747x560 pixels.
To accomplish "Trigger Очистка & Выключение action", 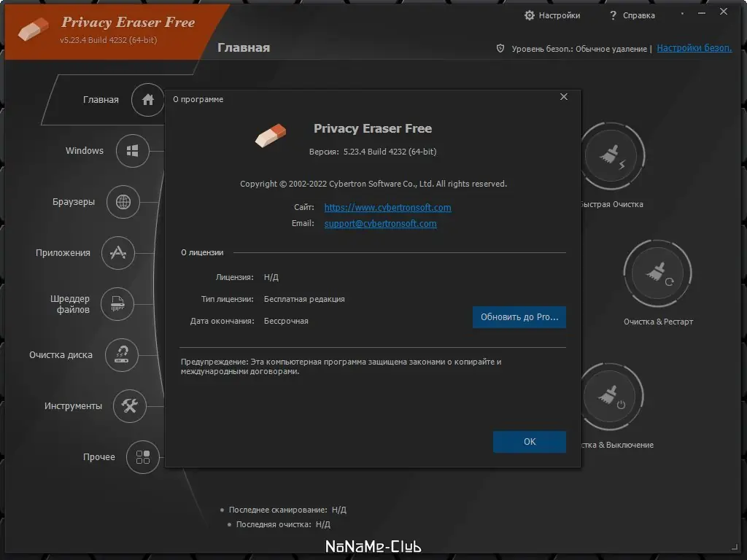I will click(x=611, y=395).
